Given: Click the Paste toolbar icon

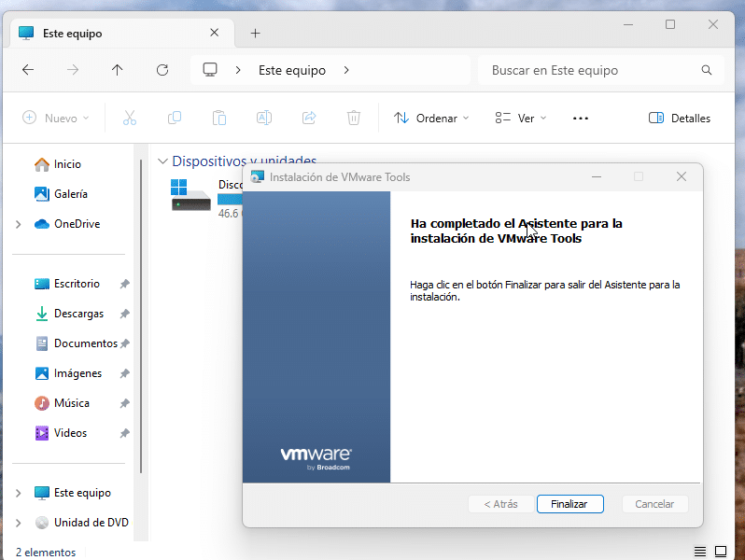Looking at the screenshot, I should [219, 118].
